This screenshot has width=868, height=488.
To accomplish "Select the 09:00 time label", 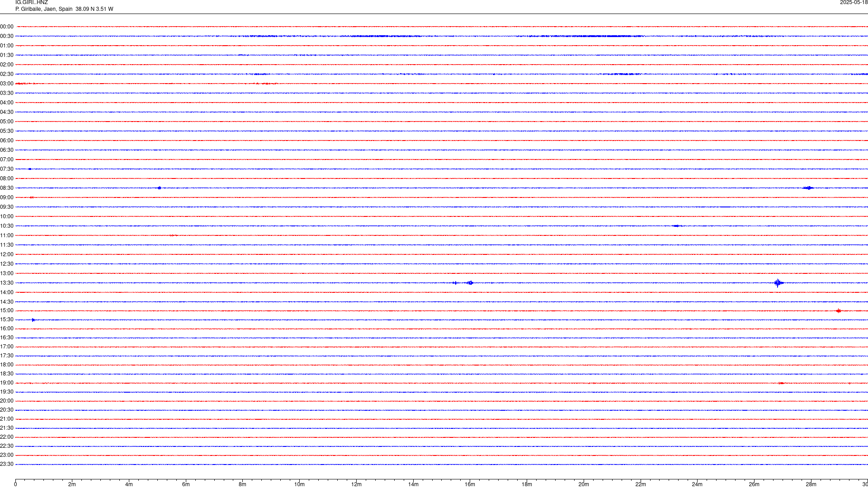I will pos(7,197).
